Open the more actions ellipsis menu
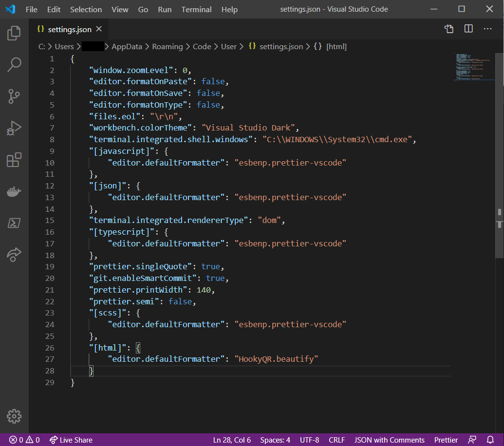504x446 pixels. point(487,29)
